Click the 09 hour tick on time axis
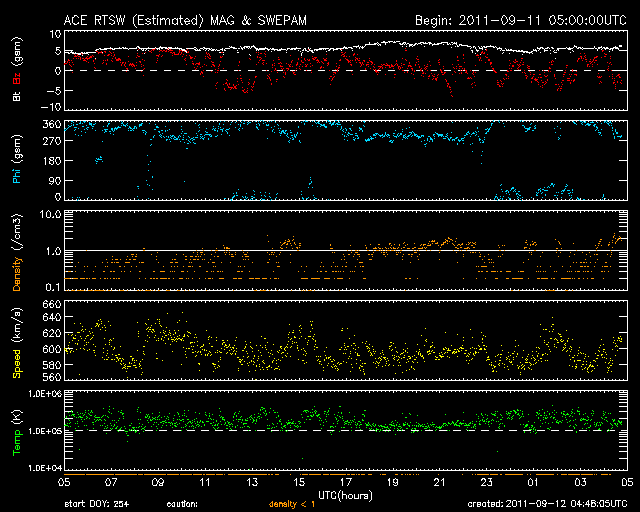This screenshot has height=512, width=640. tap(158, 484)
